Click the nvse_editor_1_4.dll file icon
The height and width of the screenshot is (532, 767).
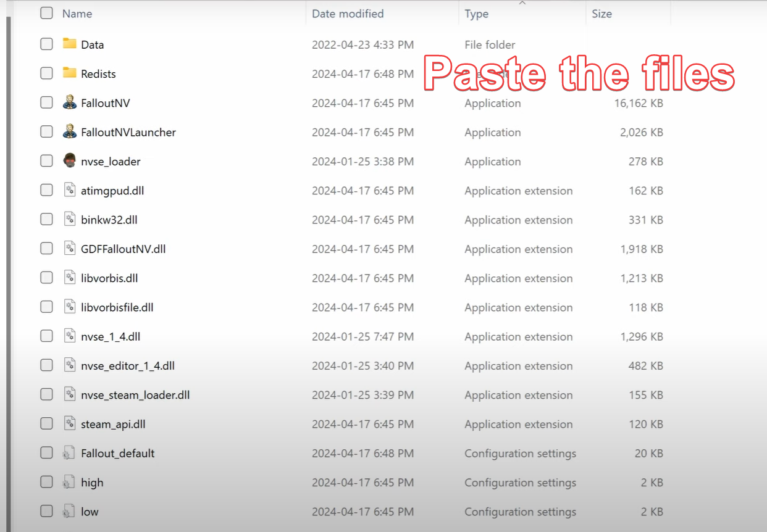point(70,365)
